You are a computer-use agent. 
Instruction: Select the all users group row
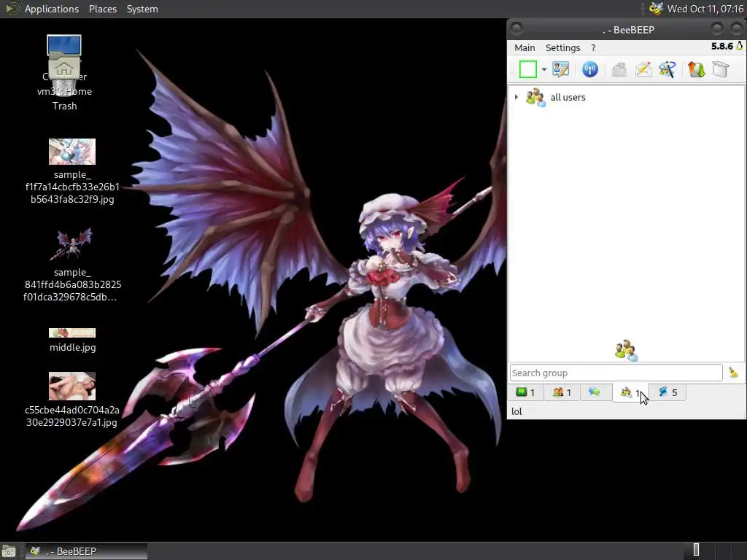627,97
